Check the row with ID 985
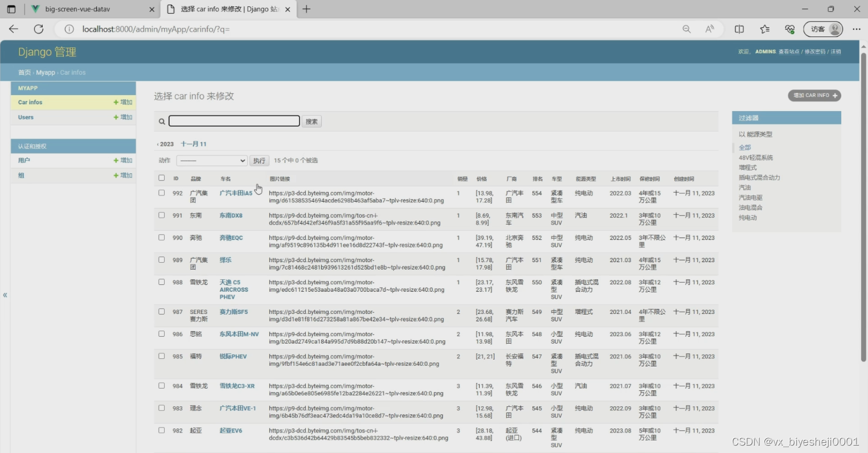The image size is (868, 453). pos(162,356)
